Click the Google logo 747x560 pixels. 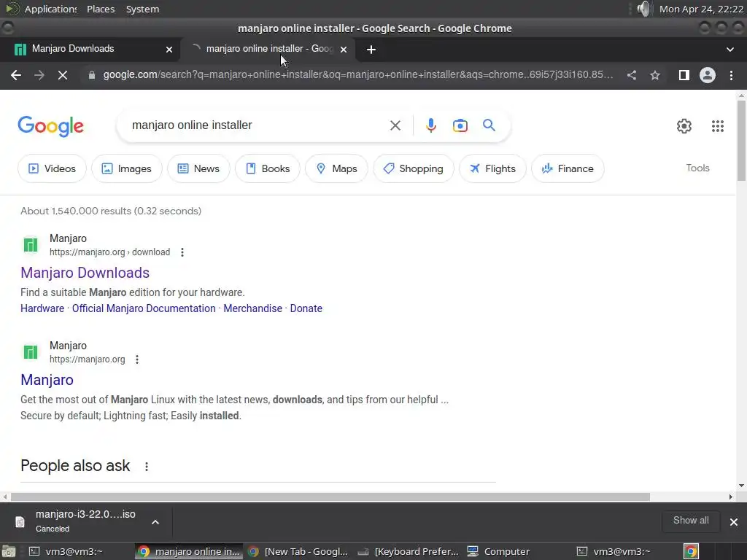tap(50, 125)
